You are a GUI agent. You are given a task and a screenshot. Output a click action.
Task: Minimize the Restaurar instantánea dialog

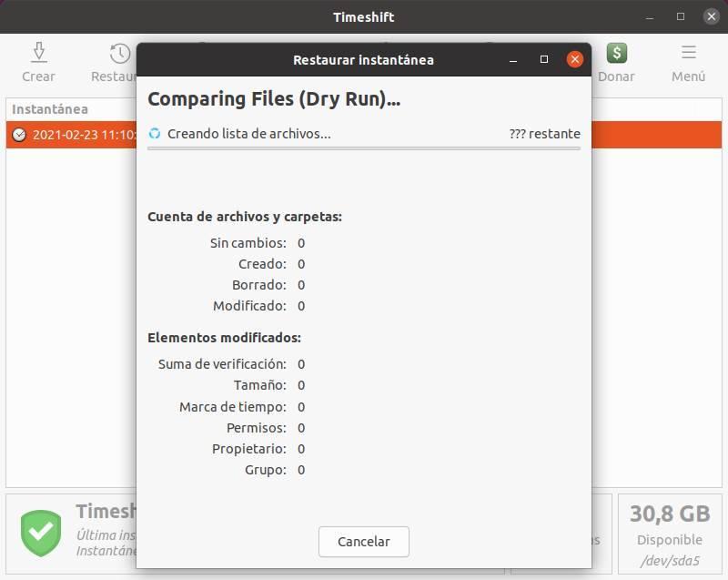pyautogui.click(x=513, y=60)
